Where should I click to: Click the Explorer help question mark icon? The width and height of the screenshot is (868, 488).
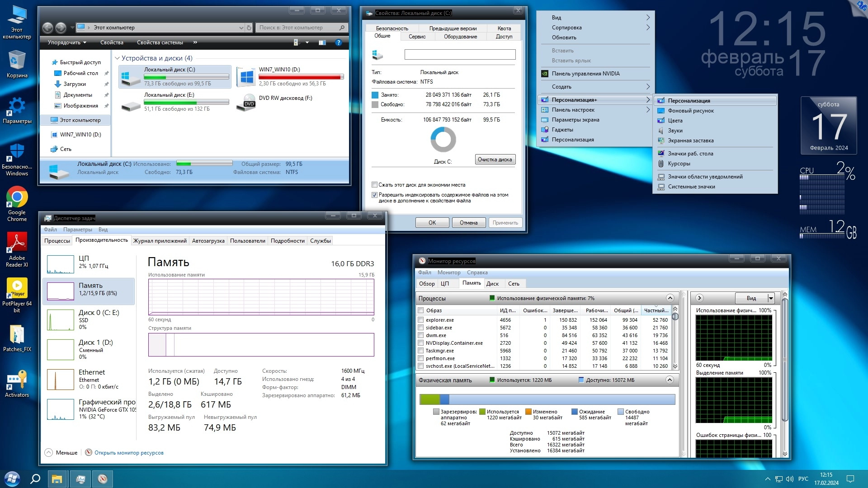[x=338, y=42]
